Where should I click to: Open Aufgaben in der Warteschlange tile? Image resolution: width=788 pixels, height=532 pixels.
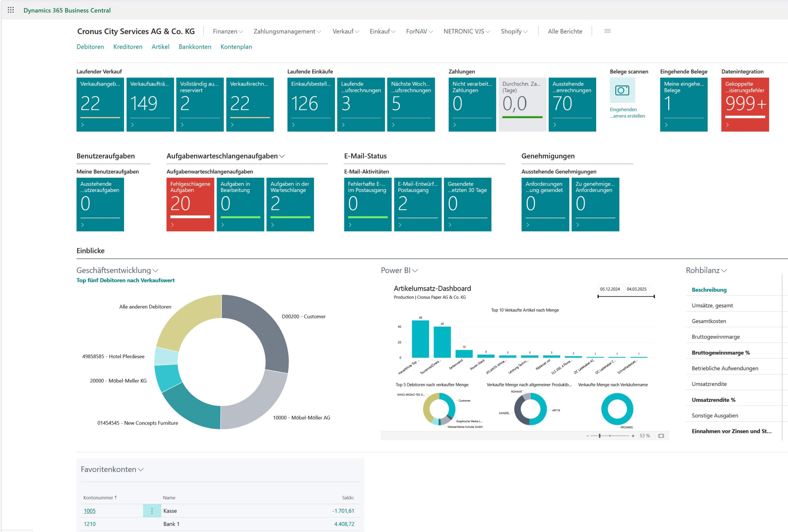(x=290, y=205)
